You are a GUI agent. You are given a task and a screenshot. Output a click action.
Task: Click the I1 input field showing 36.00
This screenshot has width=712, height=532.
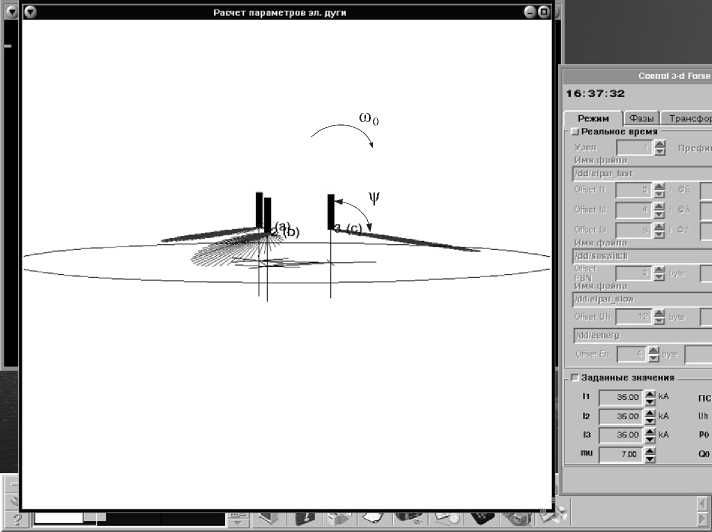[621, 398]
